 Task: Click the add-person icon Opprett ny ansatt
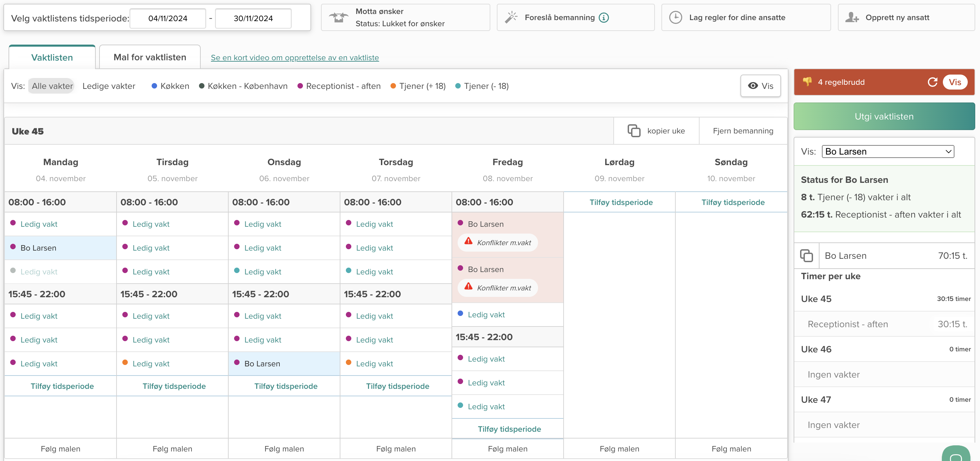pyautogui.click(x=852, y=17)
